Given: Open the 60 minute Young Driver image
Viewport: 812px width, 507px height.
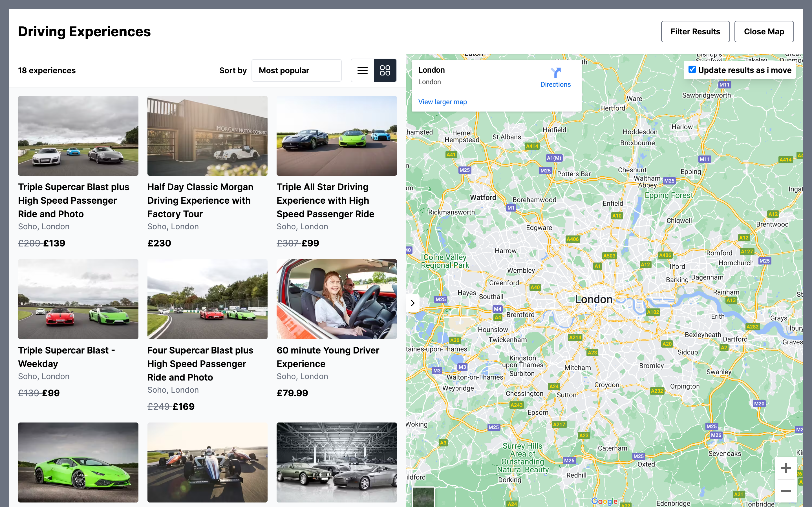Looking at the screenshot, I should coord(337,299).
